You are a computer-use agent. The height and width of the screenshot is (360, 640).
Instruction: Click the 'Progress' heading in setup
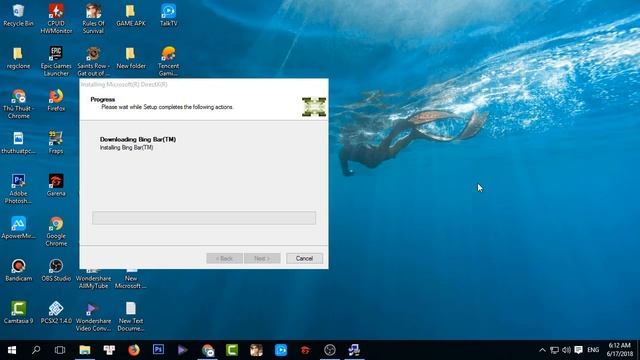(x=102, y=99)
